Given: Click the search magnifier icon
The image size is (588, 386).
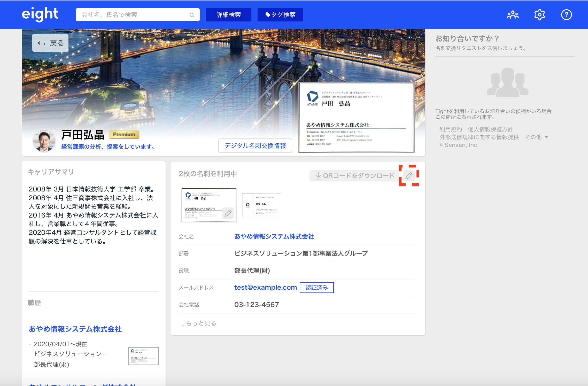Looking at the screenshot, I should 192,15.
